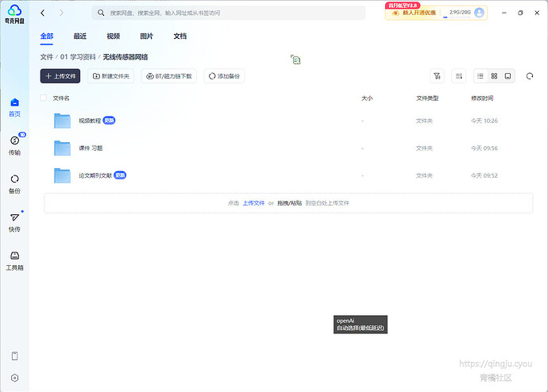548x392 pixels.
Task: Click into the top search input field
Action: click(x=230, y=13)
